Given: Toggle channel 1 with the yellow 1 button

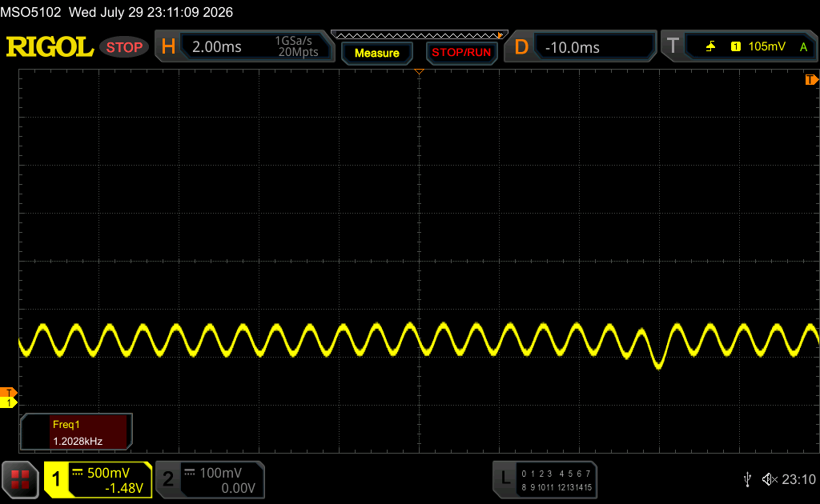Looking at the screenshot, I should pos(56,479).
